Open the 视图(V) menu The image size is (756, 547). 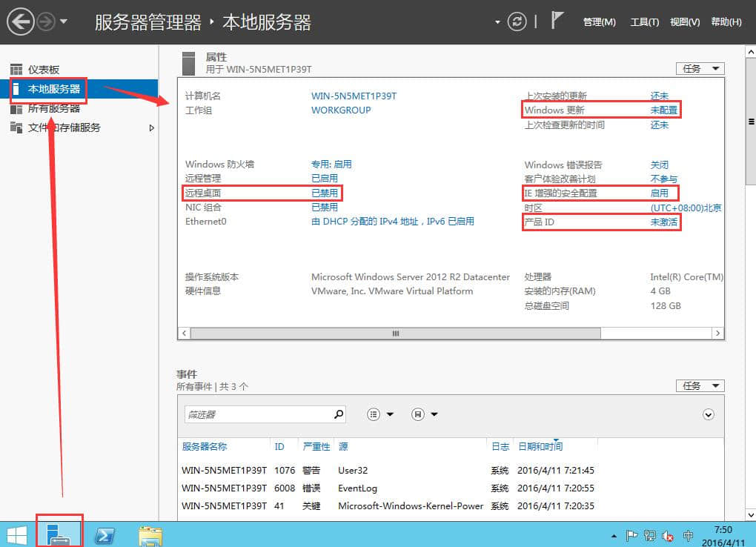(x=685, y=22)
